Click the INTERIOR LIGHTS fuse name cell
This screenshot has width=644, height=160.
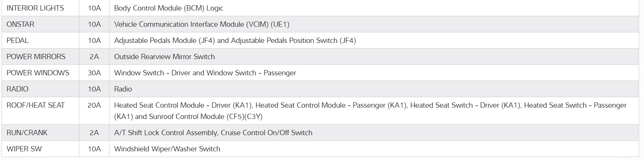tap(35, 8)
